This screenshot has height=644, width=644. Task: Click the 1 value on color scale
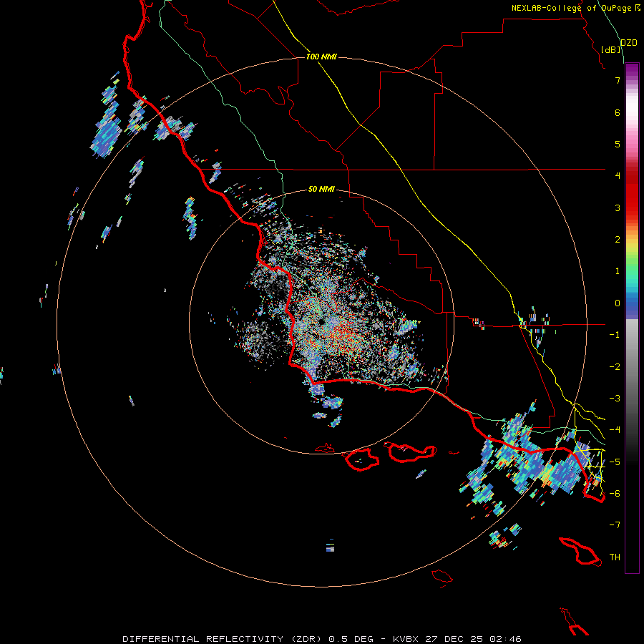618,271
